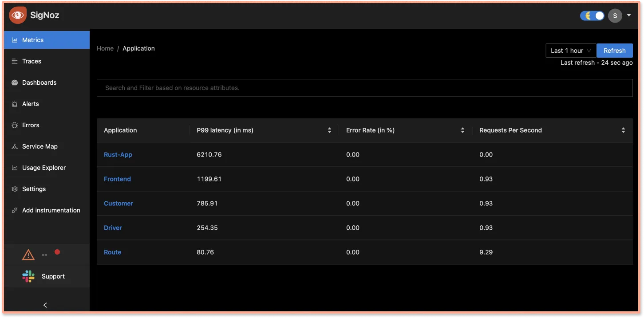Click the Errors bug icon
This screenshot has width=644, height=318.
15,125
